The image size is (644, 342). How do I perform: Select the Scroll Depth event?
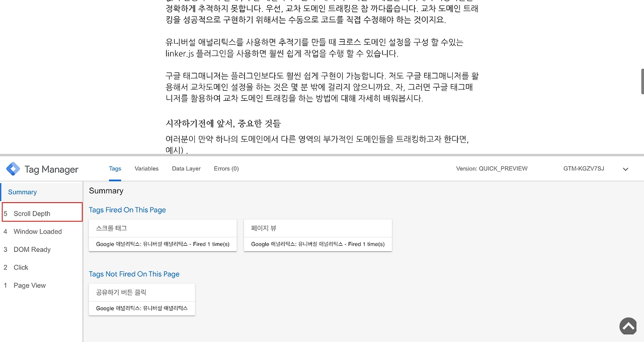click(x=42, y=212)
